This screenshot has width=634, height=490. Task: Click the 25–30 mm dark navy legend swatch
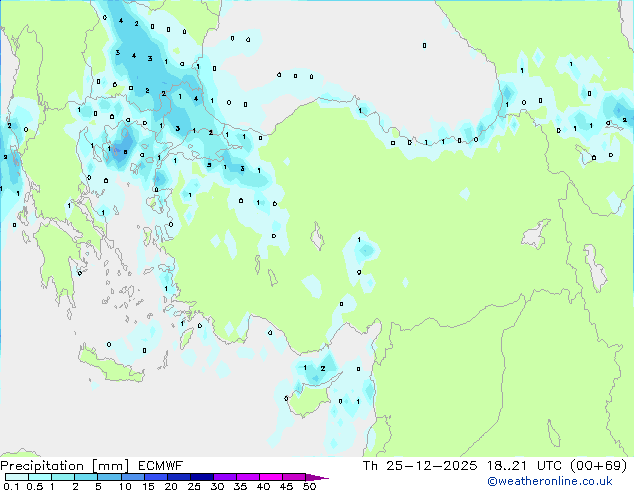pyautogui.click(x=201, y=477)
